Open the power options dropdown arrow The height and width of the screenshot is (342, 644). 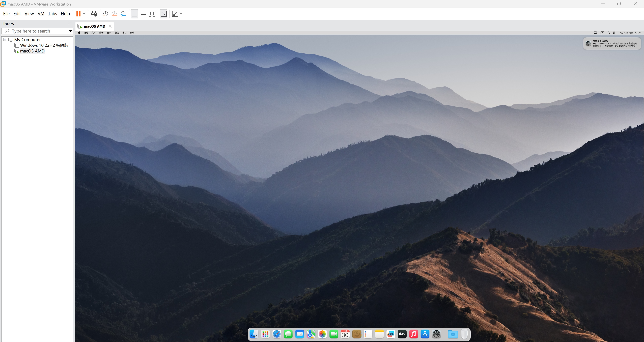tap(84, 14)
